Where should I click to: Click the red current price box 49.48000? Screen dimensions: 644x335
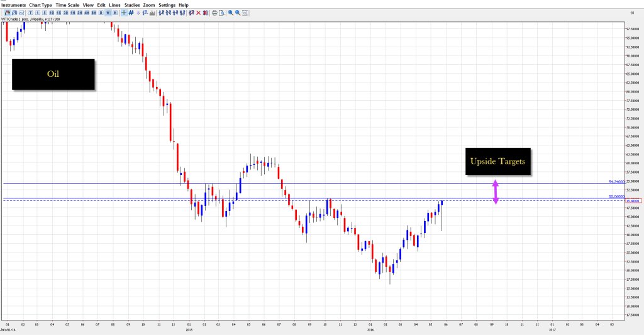click(x=633, y=201)
